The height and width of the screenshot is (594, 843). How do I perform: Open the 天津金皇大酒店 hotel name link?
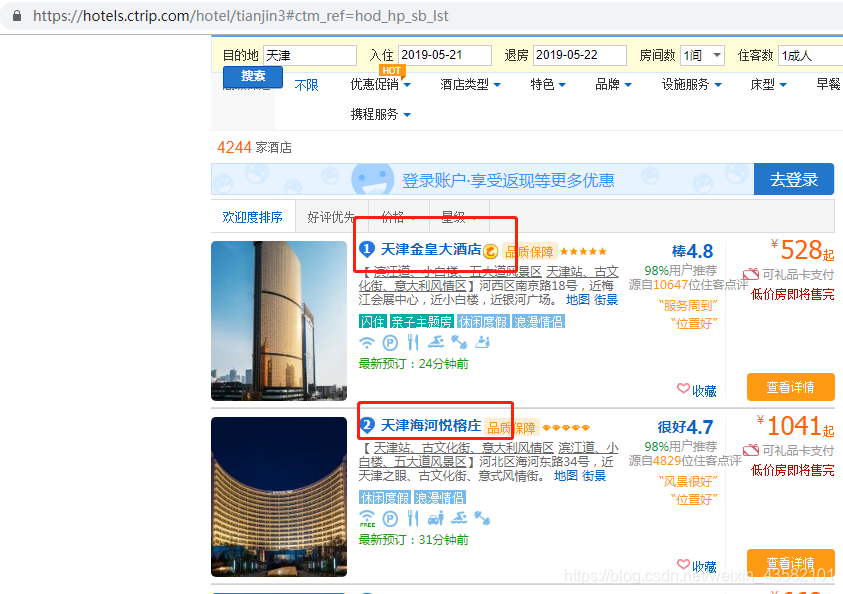coord(431,249)
